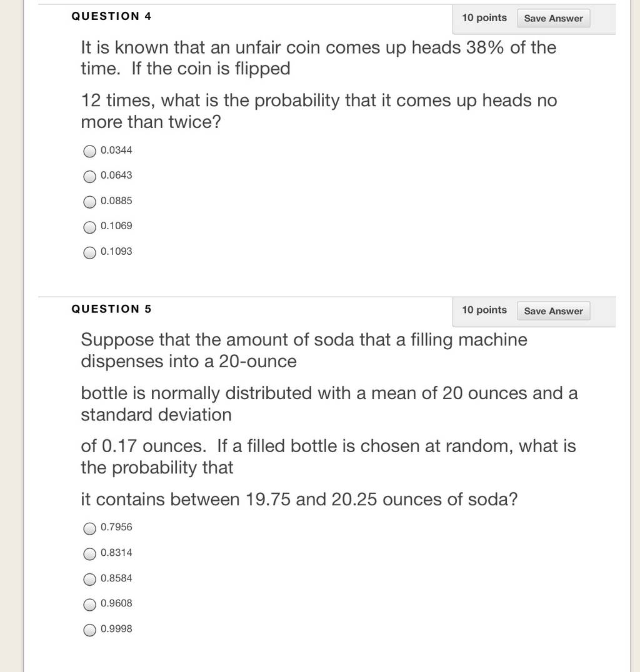Pick 0.8584 as the soda answer

89,579
